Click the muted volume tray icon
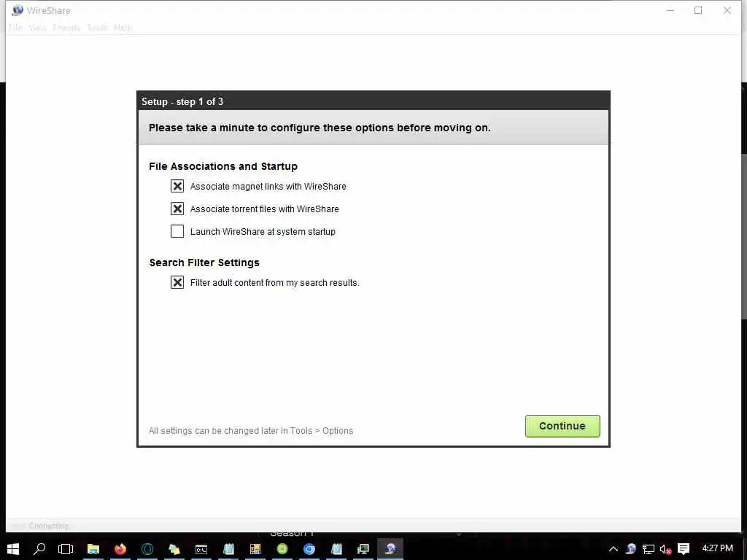This screenshot has width=747, height=560. pos(665,549)
